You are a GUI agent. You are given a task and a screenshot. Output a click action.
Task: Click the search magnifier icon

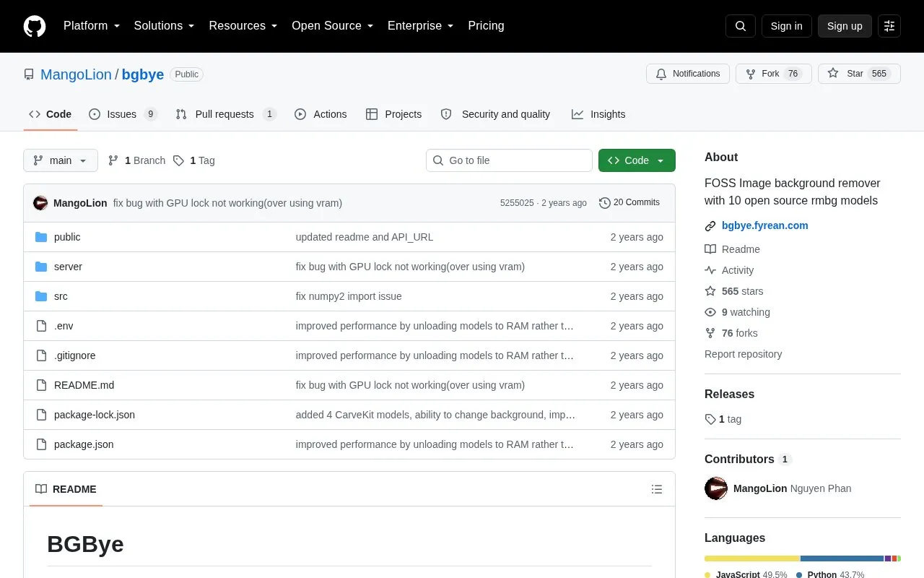click(x=741, y=26)
